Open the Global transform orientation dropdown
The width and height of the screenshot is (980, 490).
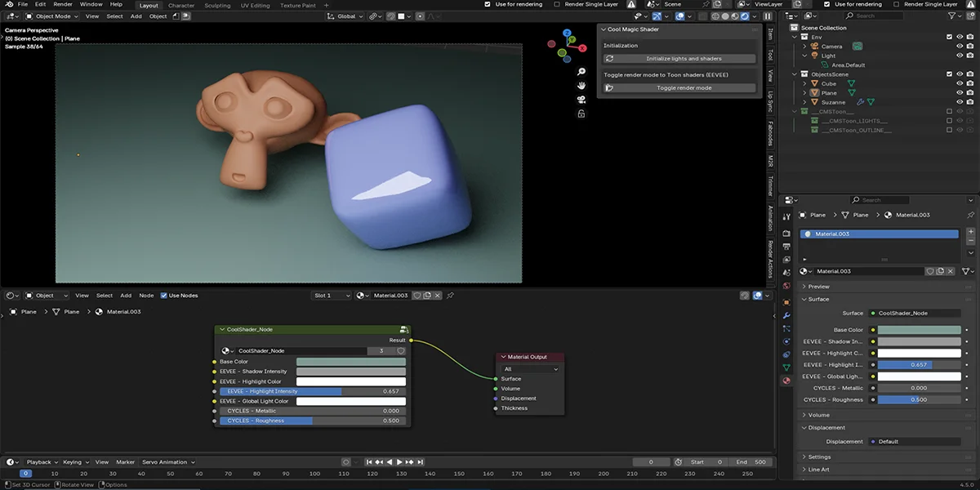[345, 16]
